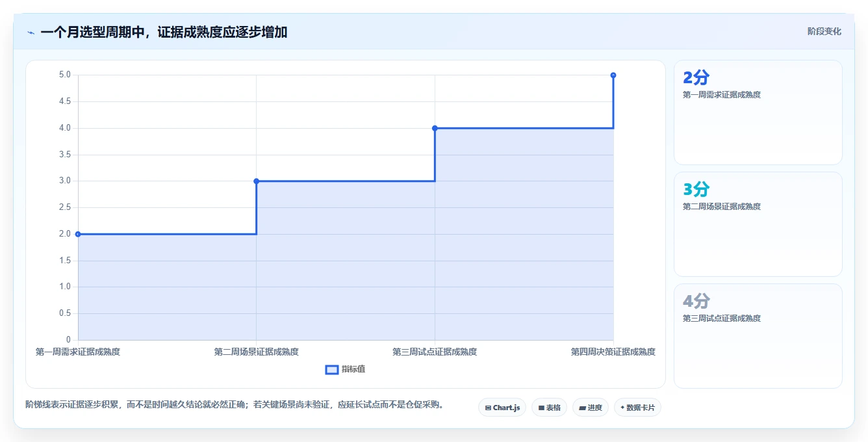Click the 阶段变化 label in header
Image resolution: width=868 pixels, height=442 pixels.
(x=824, y=31)
